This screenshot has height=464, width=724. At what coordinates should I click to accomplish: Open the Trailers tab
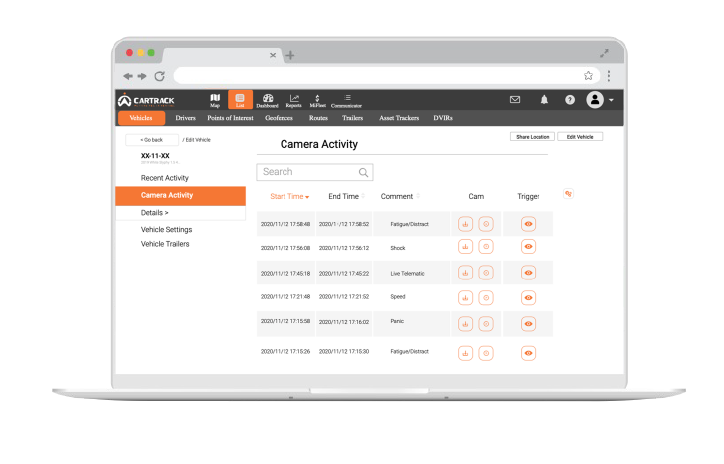pyautogui.click(x=352, y=118)
